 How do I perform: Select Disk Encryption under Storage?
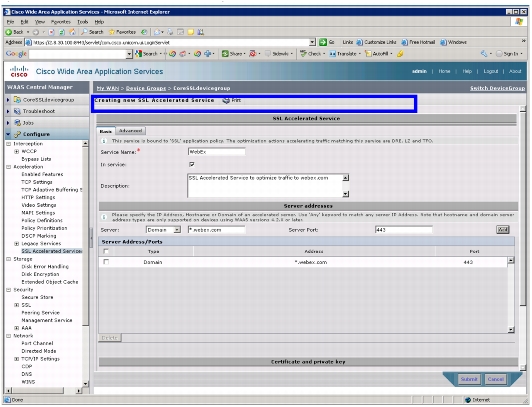coord(40,274)
